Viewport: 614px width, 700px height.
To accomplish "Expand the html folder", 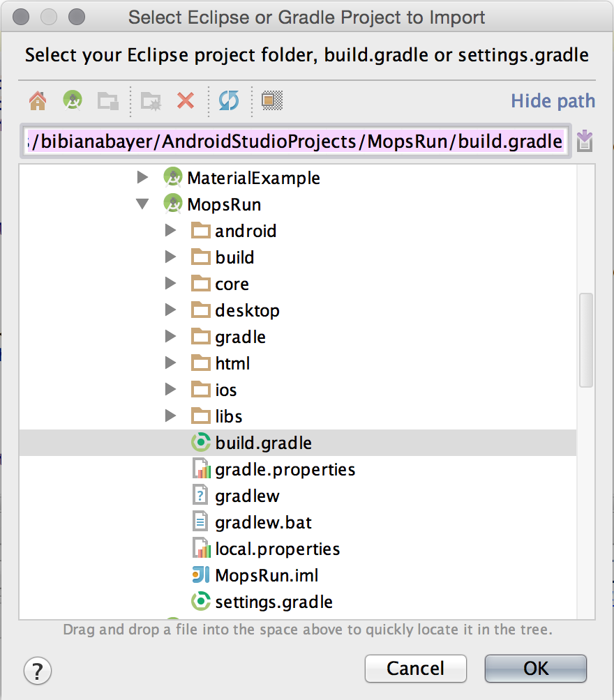I will (170, 363).
